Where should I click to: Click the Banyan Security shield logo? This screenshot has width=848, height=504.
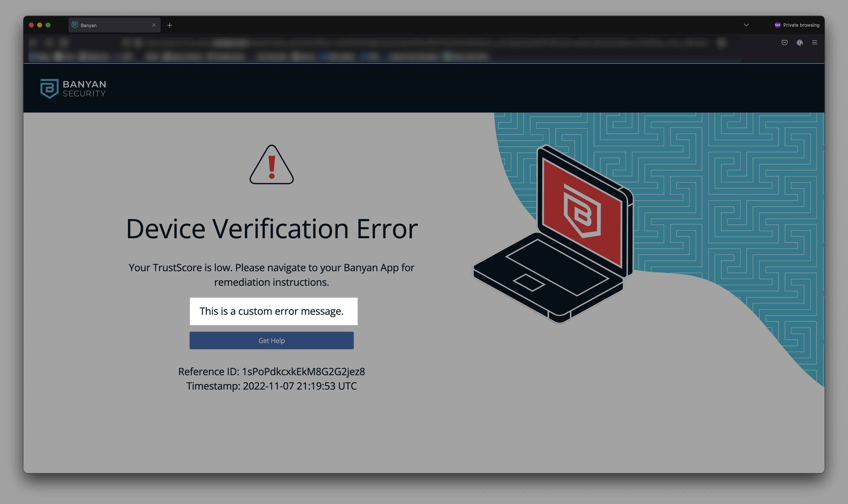click(x=50, y=89)
